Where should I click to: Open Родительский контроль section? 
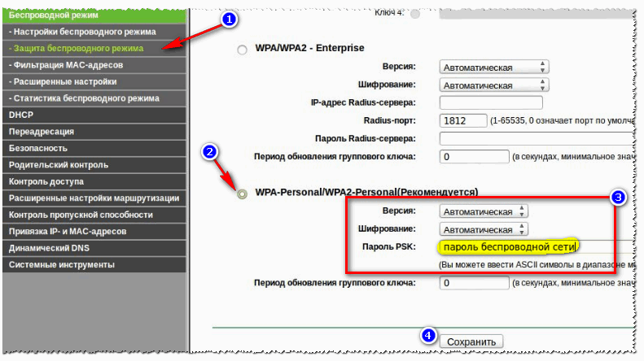(94, 165)
